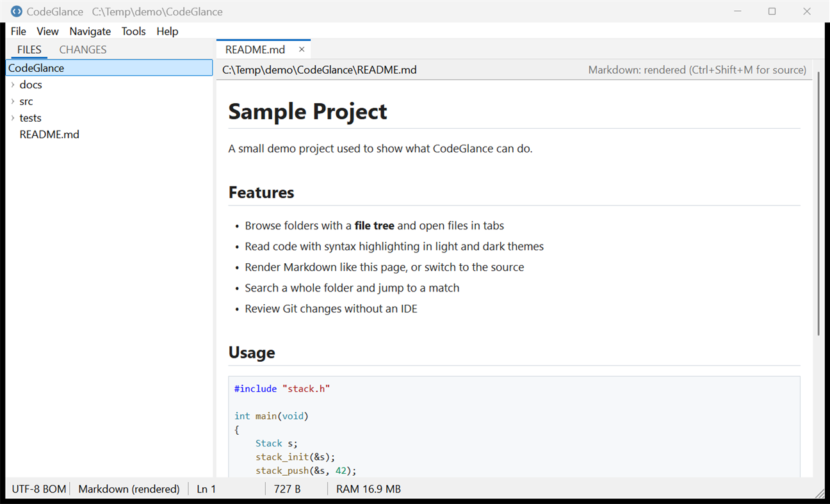Click the 727 B file size entry

pos(288,489)
